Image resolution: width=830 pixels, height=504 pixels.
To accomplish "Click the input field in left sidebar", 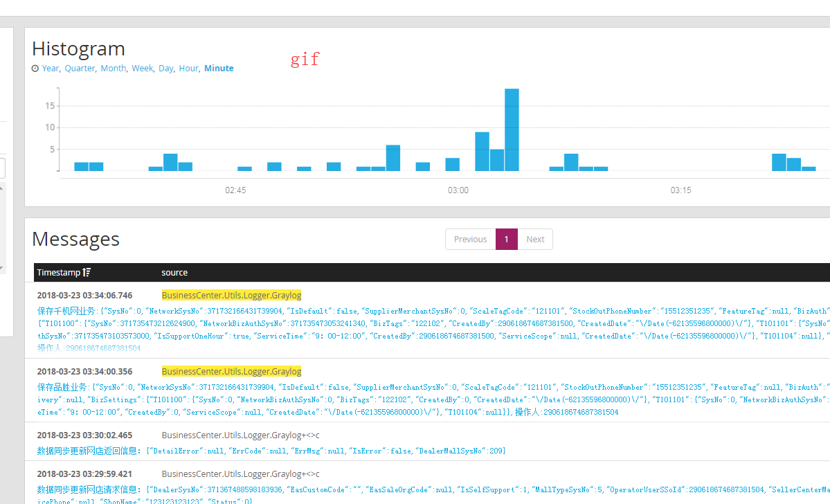I will tap(2, 168).
